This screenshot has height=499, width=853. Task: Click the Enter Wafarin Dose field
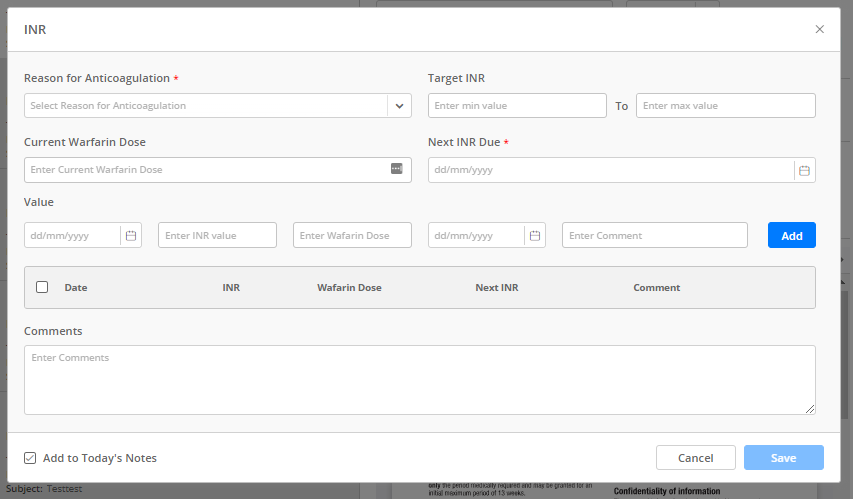coord(352,235)
